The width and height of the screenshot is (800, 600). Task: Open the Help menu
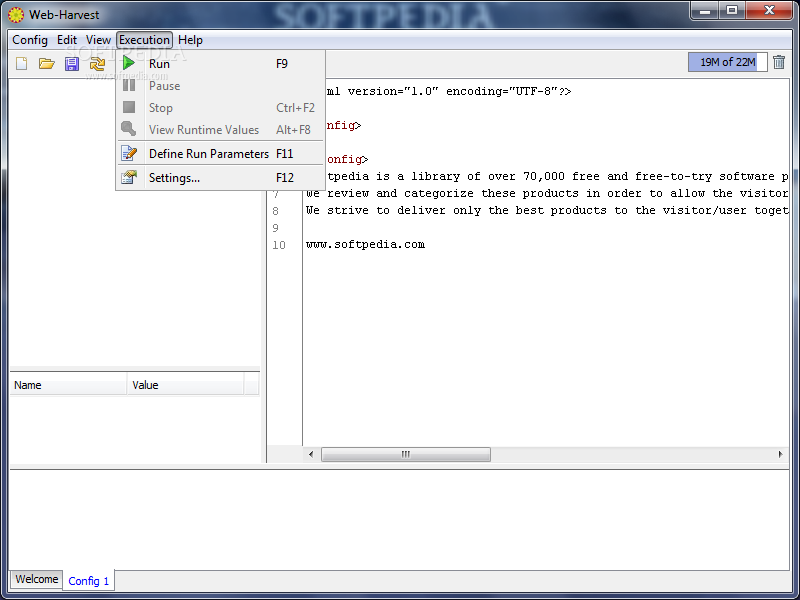190,40
